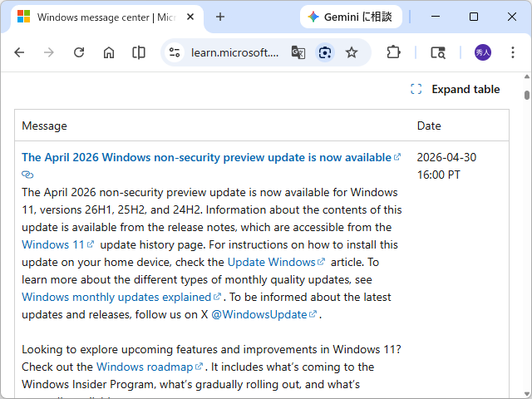Viewport: 532px width, 399px height.
Task: View site information icon in address bar
Action: 175,52
